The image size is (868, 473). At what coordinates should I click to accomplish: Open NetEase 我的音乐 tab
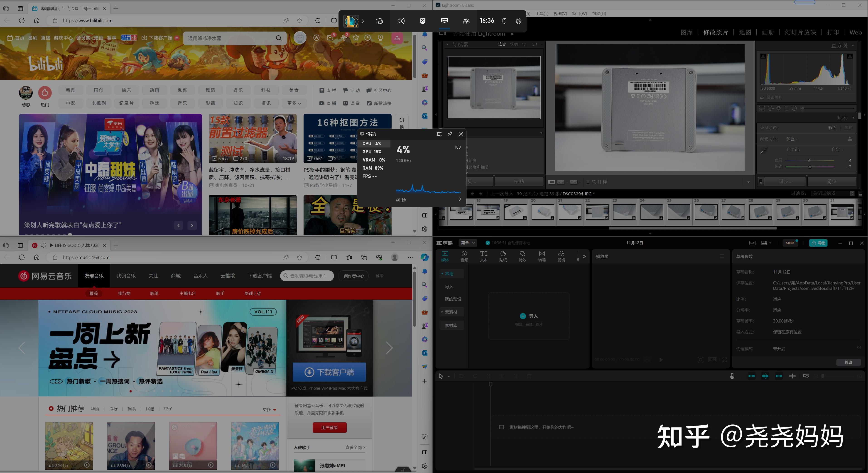[126, 276]
